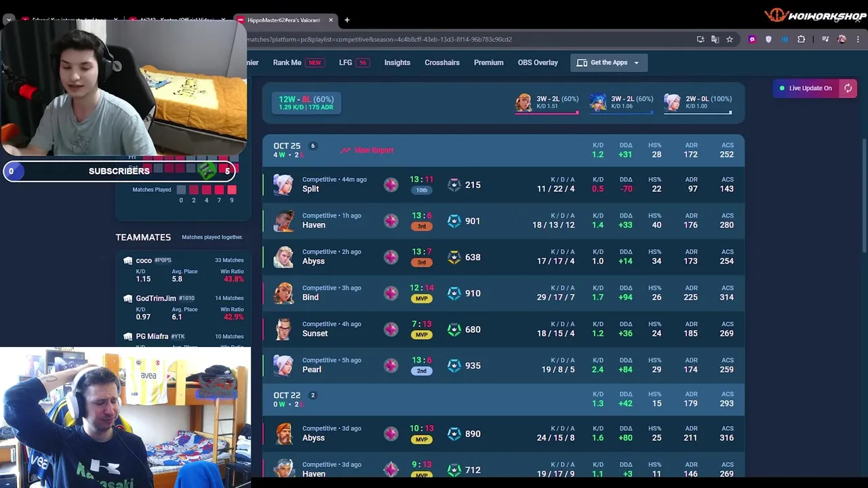
Task: Click the agent portrait in Sunset match row
Action: pos(283,329)
